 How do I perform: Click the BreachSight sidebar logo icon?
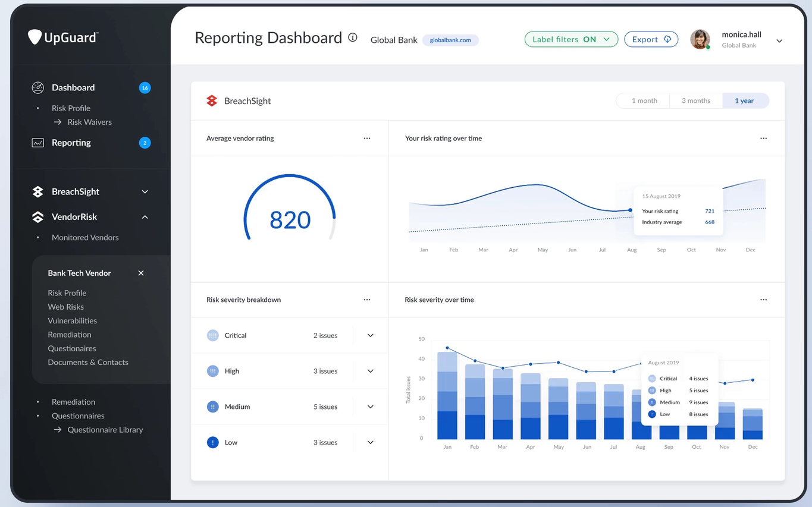(x=37, y=191)
